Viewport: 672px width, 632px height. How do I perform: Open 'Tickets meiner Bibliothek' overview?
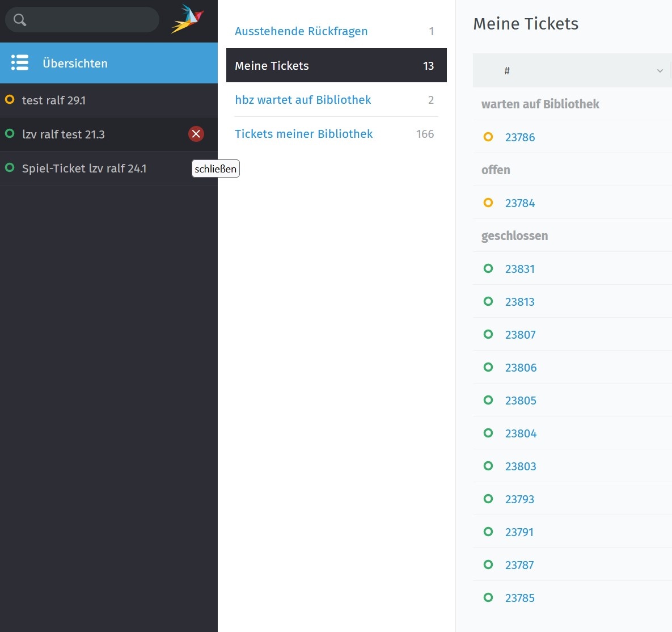pyautogui.click(x=303, y=134)
